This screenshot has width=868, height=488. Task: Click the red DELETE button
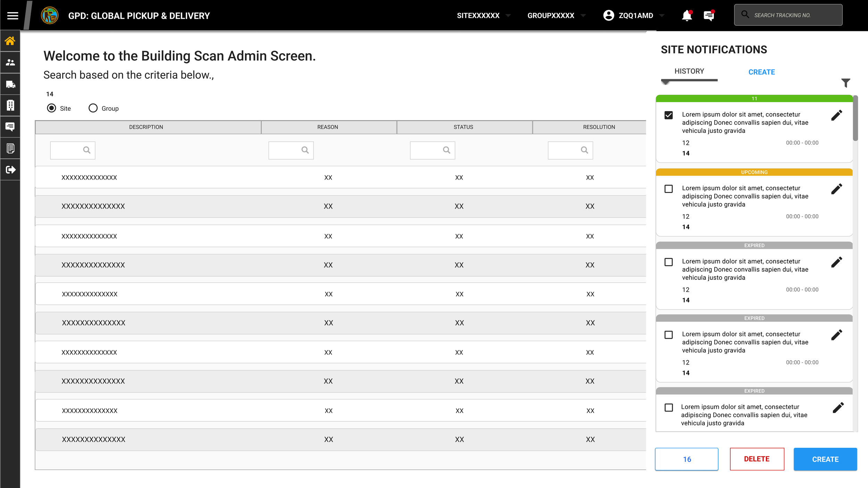pos(757,459)
